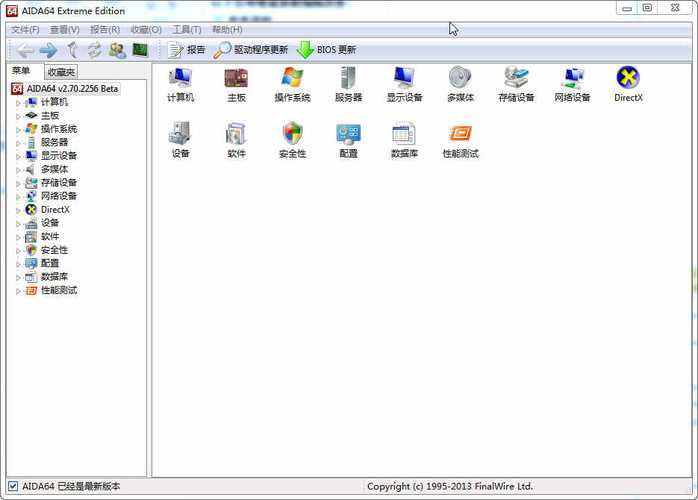Expand the 操作系统 tree node
Viewport: 698px width, 500px height.
[18, 130]
